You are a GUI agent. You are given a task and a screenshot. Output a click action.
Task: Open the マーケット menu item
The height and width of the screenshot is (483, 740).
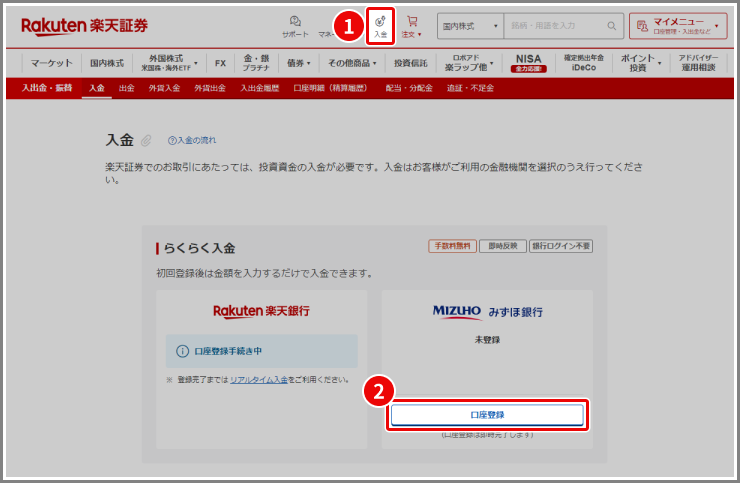click(x=51, y=63)
